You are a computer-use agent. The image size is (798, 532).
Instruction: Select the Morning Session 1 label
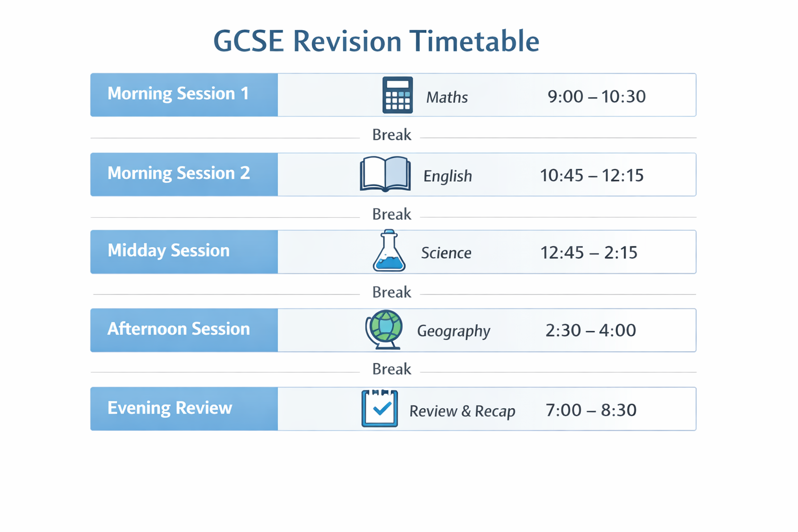(178, 94)
